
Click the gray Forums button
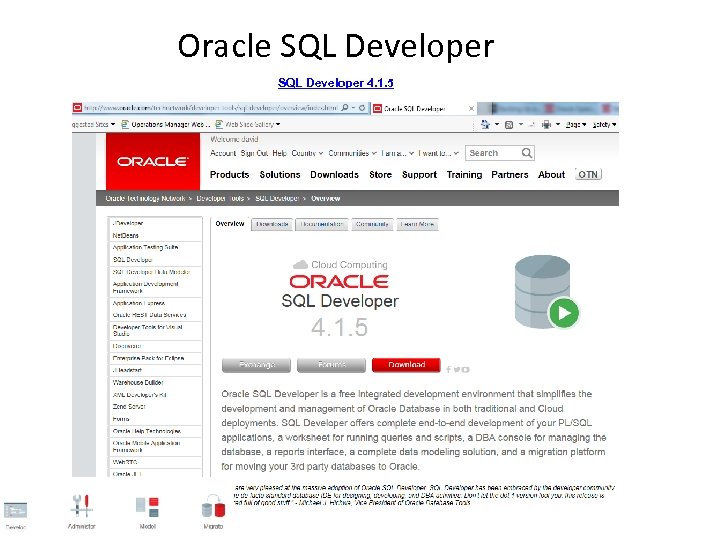[x=332, y=365]
